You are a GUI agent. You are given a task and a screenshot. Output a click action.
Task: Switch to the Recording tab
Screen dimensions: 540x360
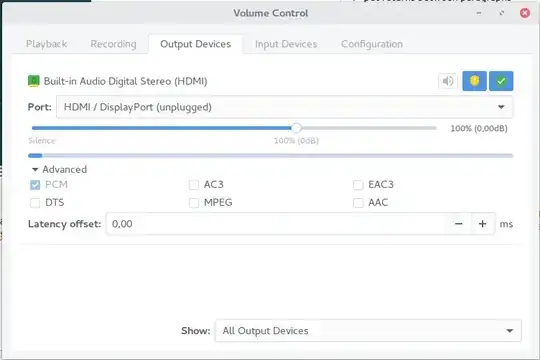coord(113,44)
